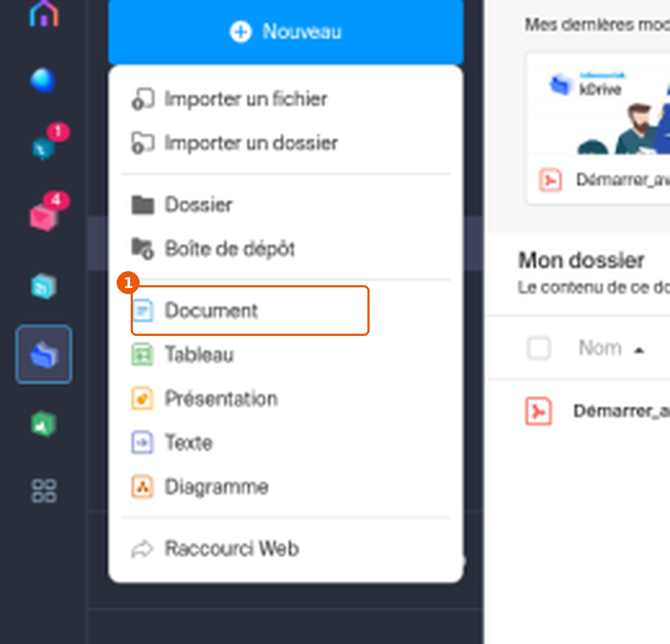670x644 pixels.
Task: Click the Texte file icon
Action: (142, 443)
